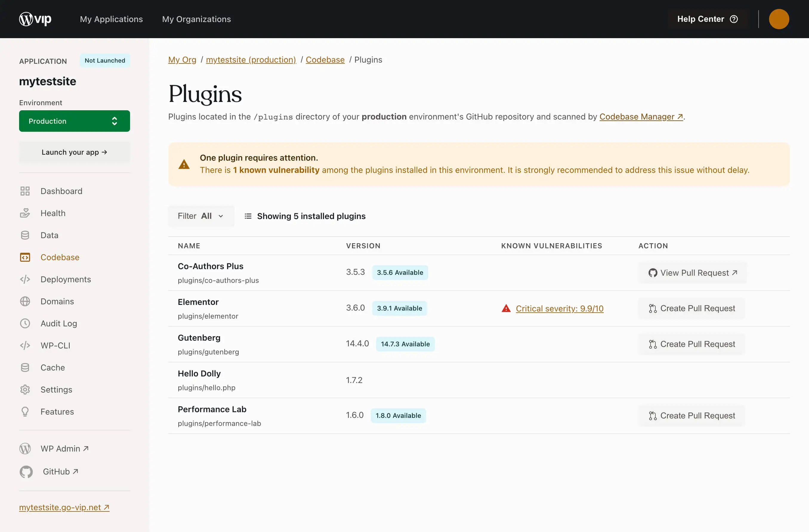This screenshot has height=532, width=809.
Task: Open Critical severity 9.9/10 link
Action: pyautogui.click(x=560, y=308)
